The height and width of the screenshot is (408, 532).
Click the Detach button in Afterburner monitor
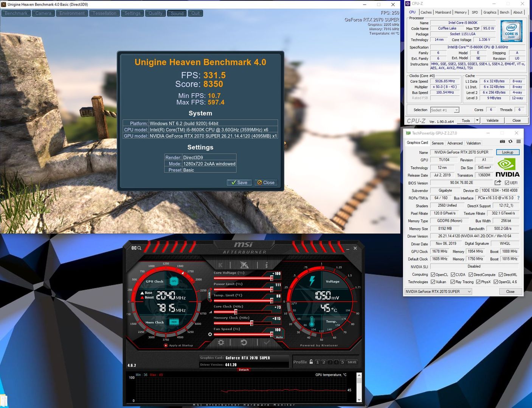tap(244, 370)
